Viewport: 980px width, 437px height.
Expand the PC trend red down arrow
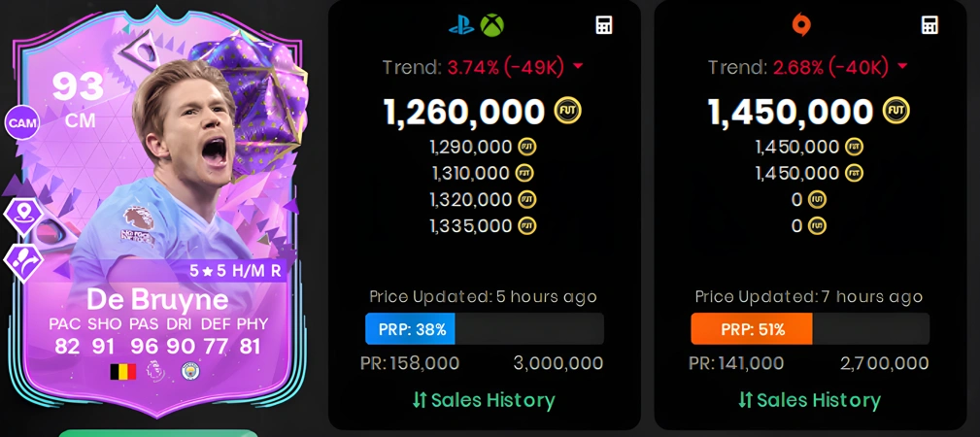click(x=901, y=67)
